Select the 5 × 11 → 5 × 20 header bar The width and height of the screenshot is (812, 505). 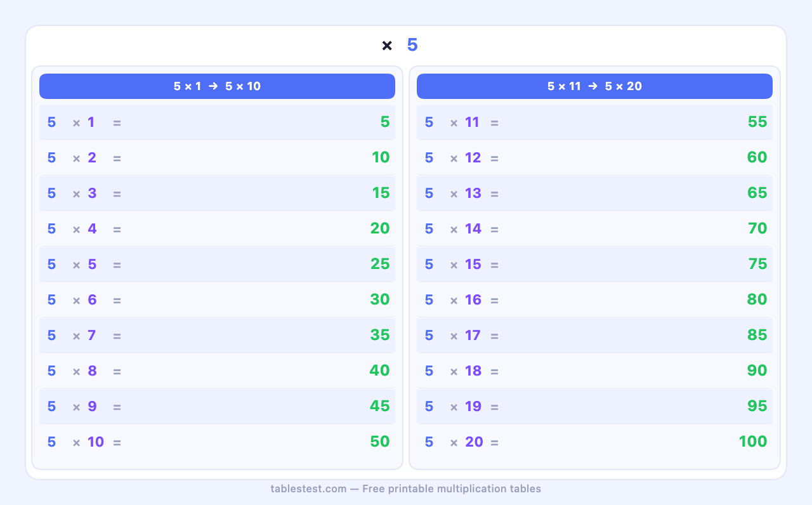tap(594, 86)
